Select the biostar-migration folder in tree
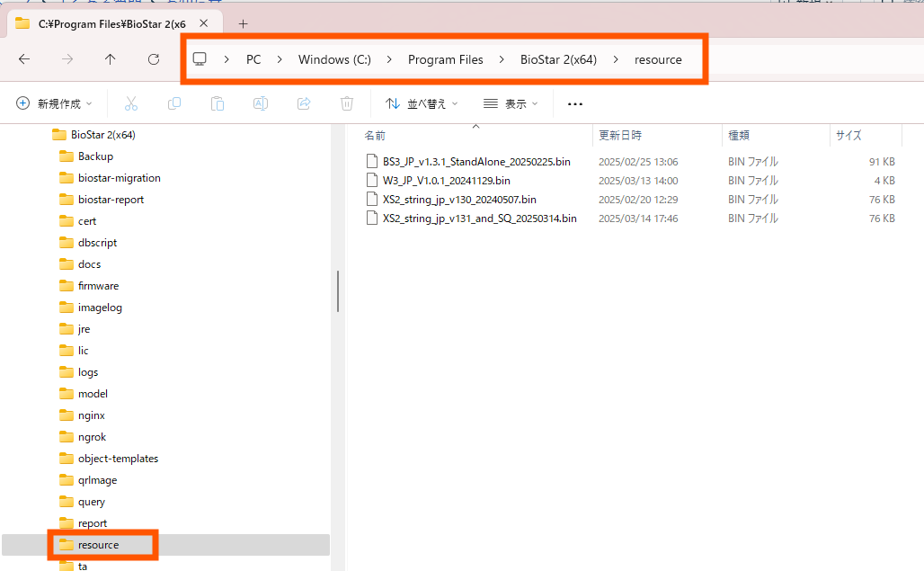Image resolution: width=924 pixels, height=571 pixels. tap(119, 178)
